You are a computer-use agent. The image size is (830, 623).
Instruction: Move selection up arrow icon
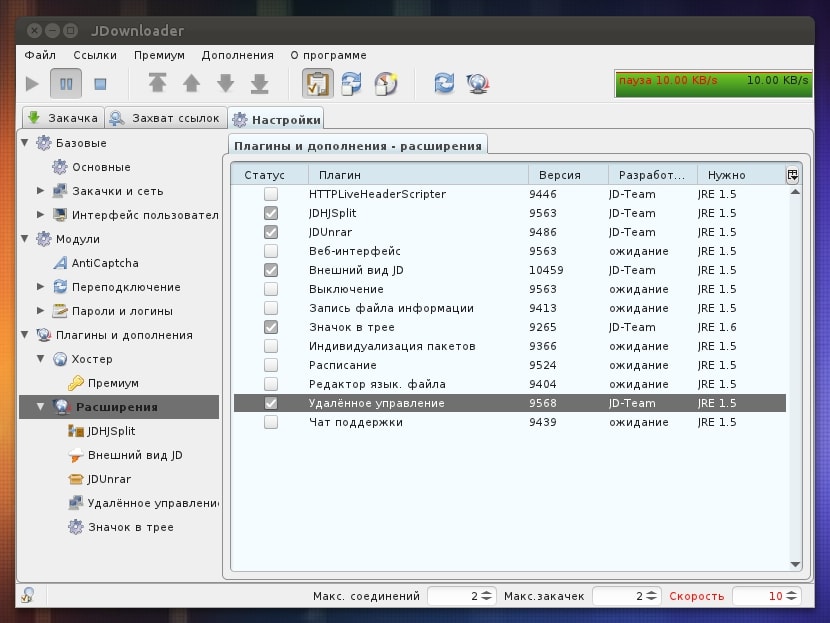(x=192, y=84)
